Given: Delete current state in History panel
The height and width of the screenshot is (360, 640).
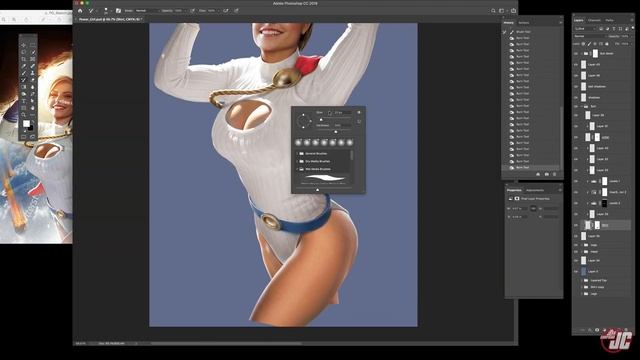Looking at the screenshot, I should click(x=555, y=174).
